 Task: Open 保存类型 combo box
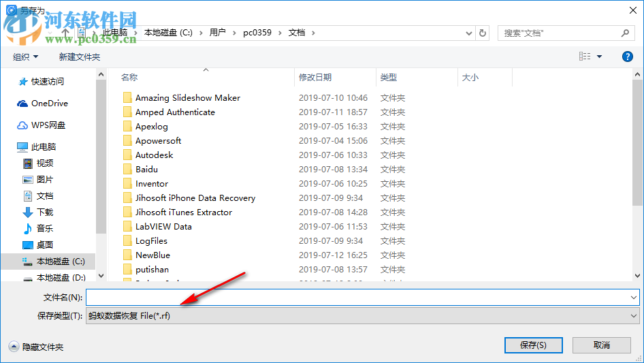click(x=362, y=316)
